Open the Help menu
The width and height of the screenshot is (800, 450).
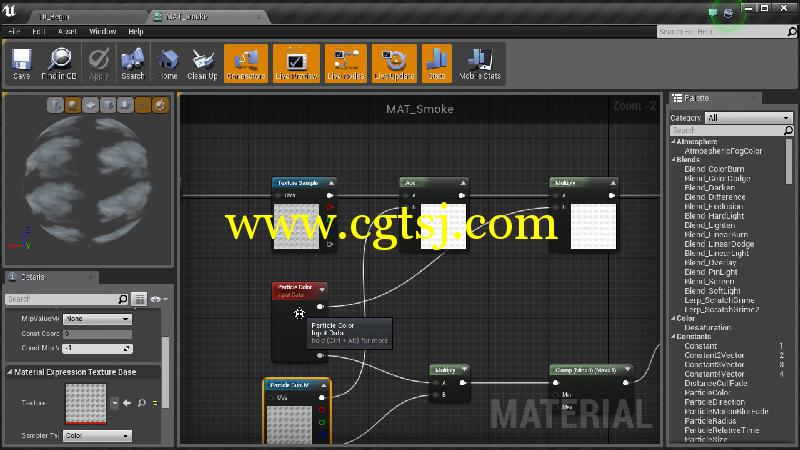click(136, 32)
